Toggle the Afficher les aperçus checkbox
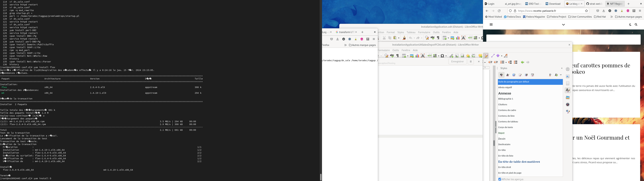This screenshot has height=181, width=644. click(x=500, y=179)
